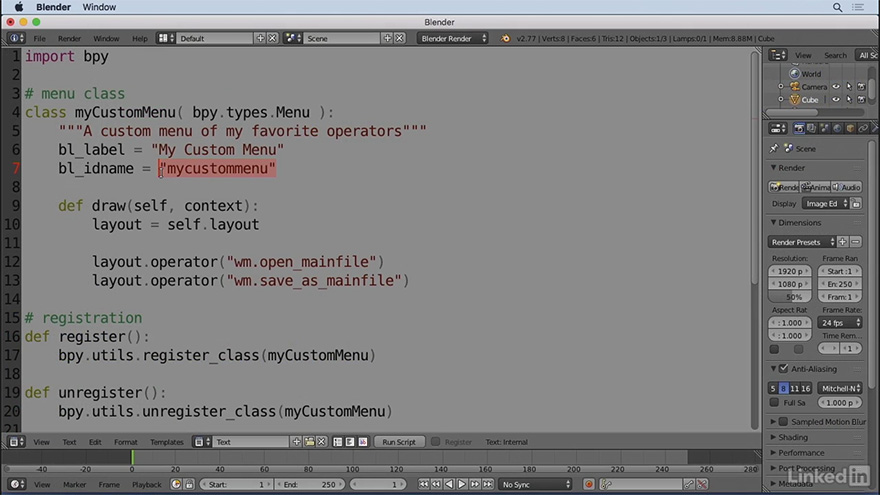Image resolution: width=880 pixels, height=495 pixels.
Task: Delete the current scene
Action: (x=399, y=38)
